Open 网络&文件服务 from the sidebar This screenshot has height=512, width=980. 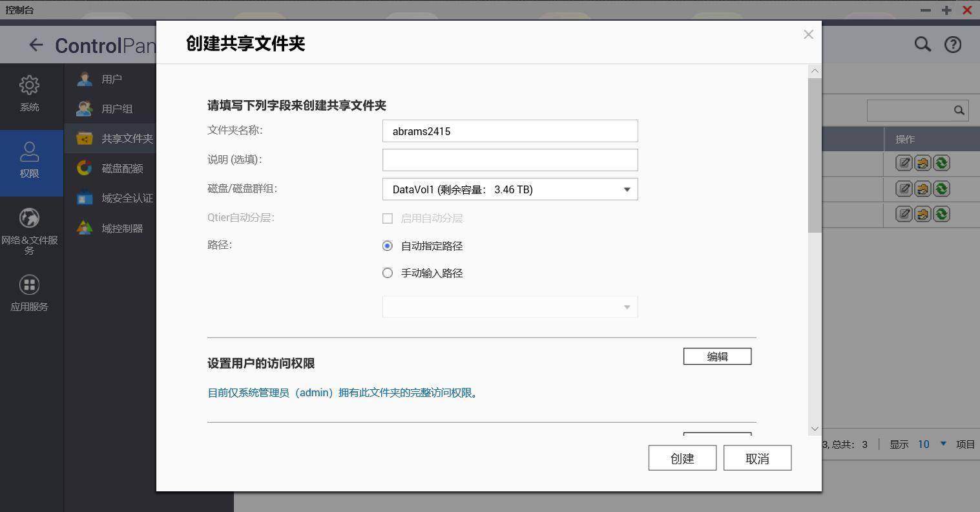coord(29,230)
